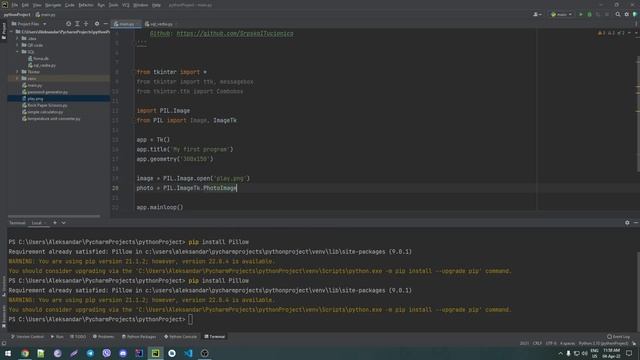Open the Window menu

point(141,5)
